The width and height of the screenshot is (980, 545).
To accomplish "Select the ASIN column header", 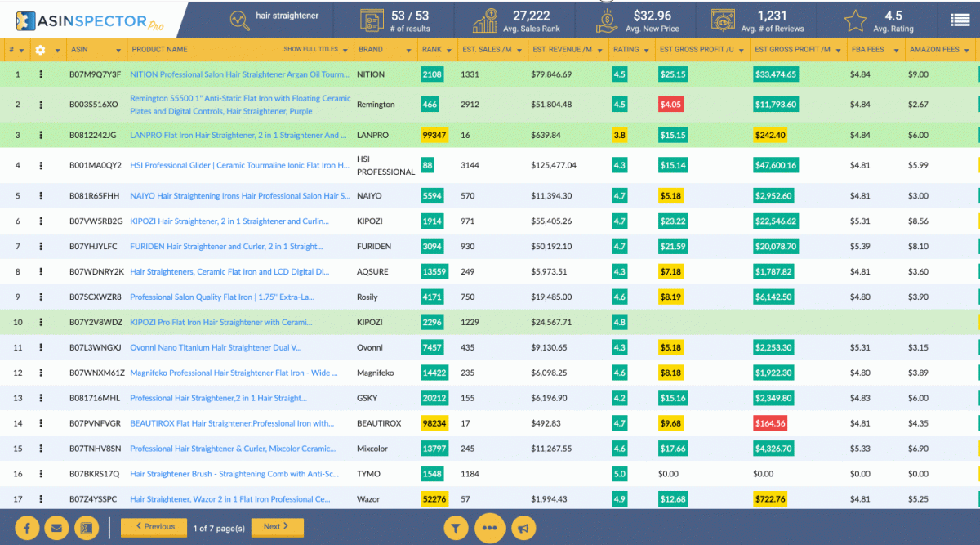I will (84, 49).
